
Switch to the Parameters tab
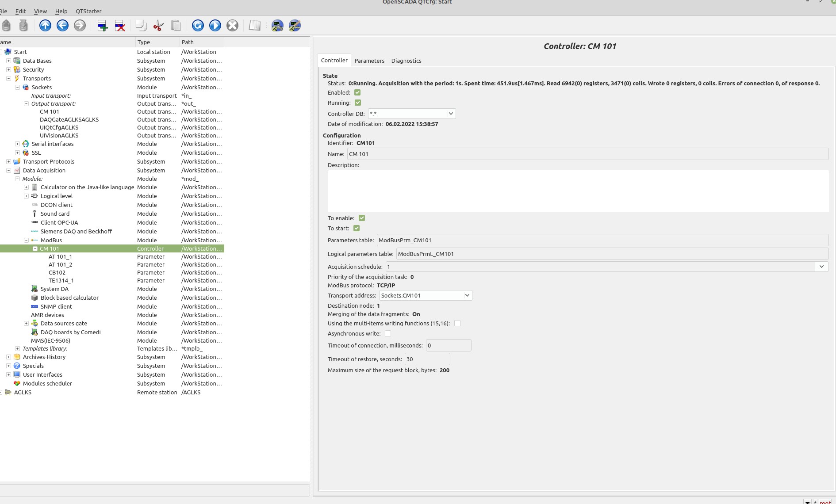369,61
